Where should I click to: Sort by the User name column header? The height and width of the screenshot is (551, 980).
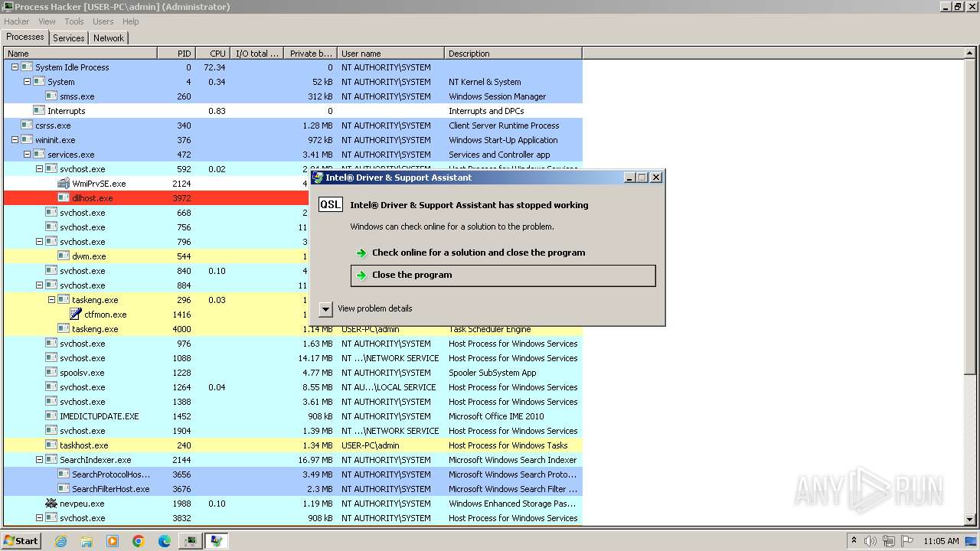click(x=390, y=54)
